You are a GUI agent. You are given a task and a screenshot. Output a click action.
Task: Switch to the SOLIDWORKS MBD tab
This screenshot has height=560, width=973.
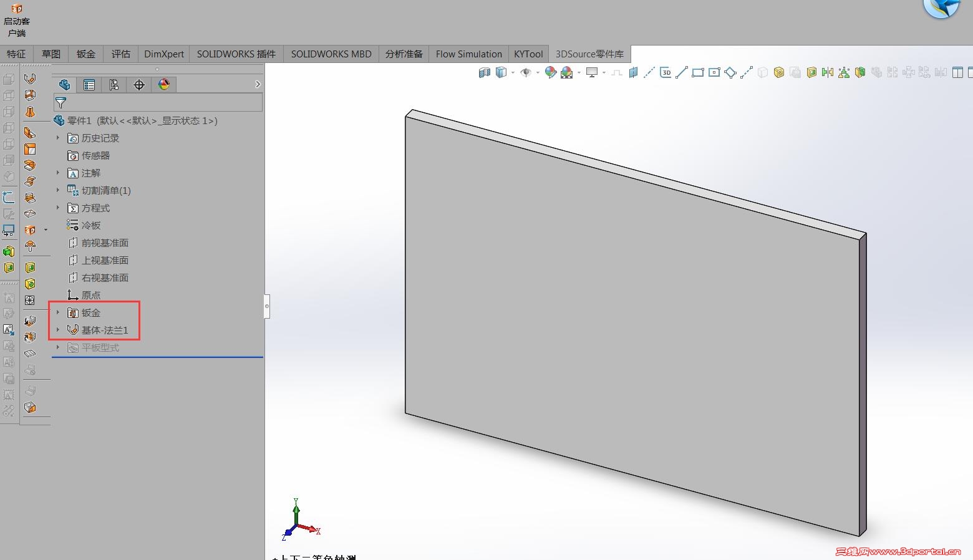pyautogui.click(x=331, y=54)
